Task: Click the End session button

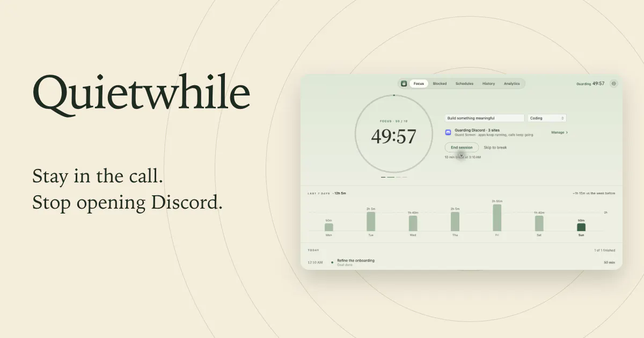Action: tap(462, 148)
